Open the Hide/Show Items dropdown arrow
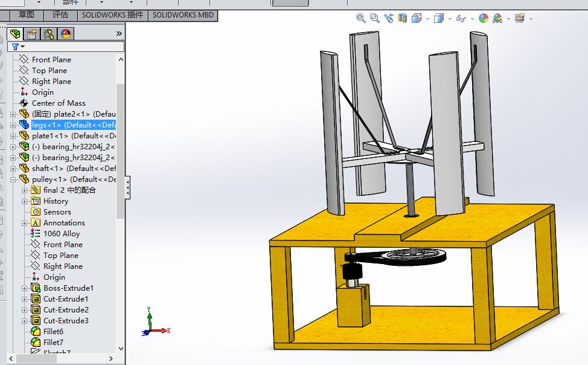This screenshot has height=365, width=588. [472, 19]
